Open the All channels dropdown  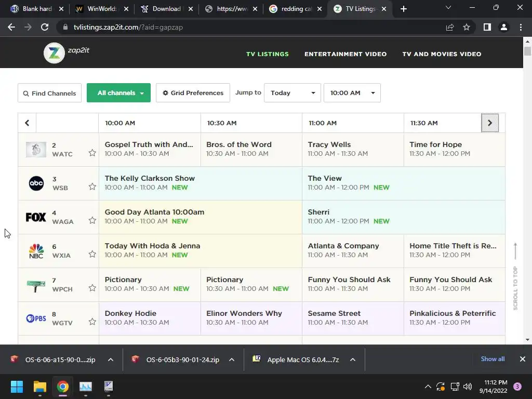point(118,92)
